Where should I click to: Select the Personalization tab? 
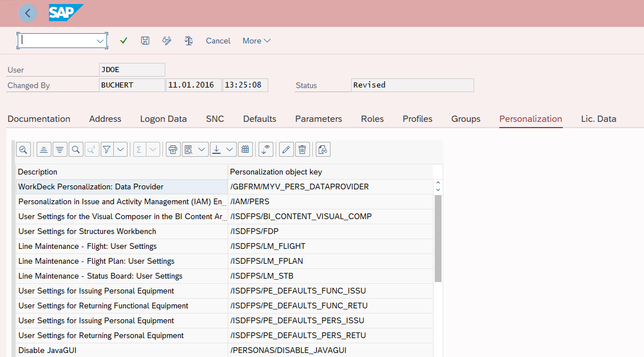531,119
